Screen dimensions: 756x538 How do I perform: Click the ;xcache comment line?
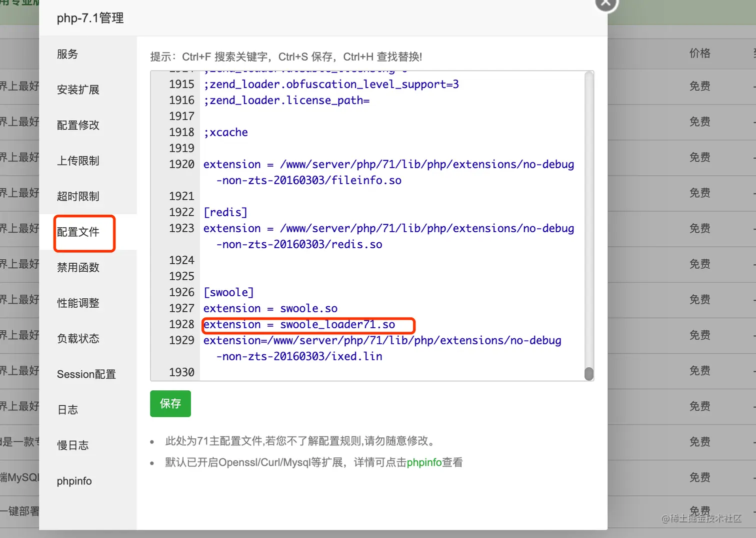click(x=225, y=132)
